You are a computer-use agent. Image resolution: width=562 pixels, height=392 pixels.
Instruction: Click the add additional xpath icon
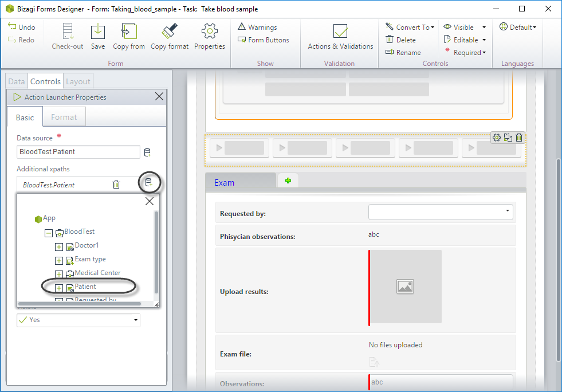coord(149,183)
